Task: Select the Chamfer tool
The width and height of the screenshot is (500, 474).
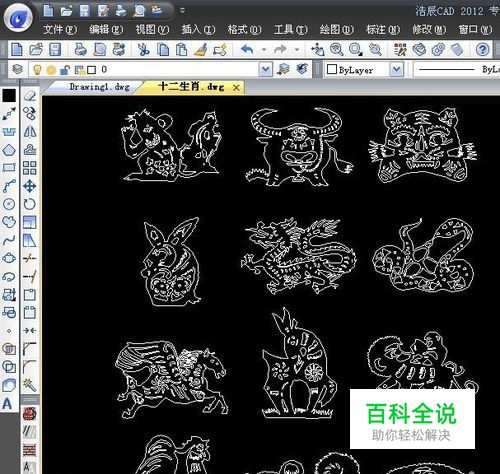Action: (x=30, y=349)
